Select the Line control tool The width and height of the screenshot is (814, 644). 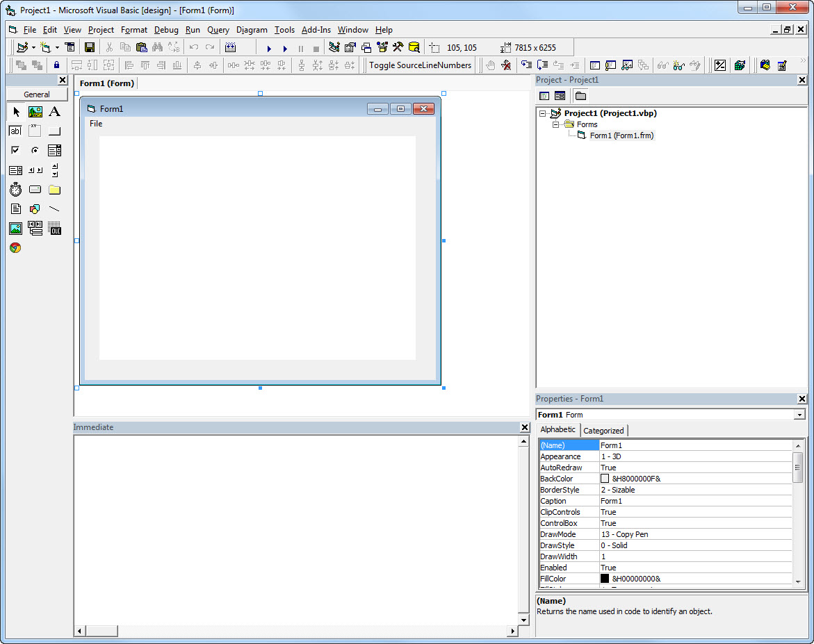(x=54, y=209)
